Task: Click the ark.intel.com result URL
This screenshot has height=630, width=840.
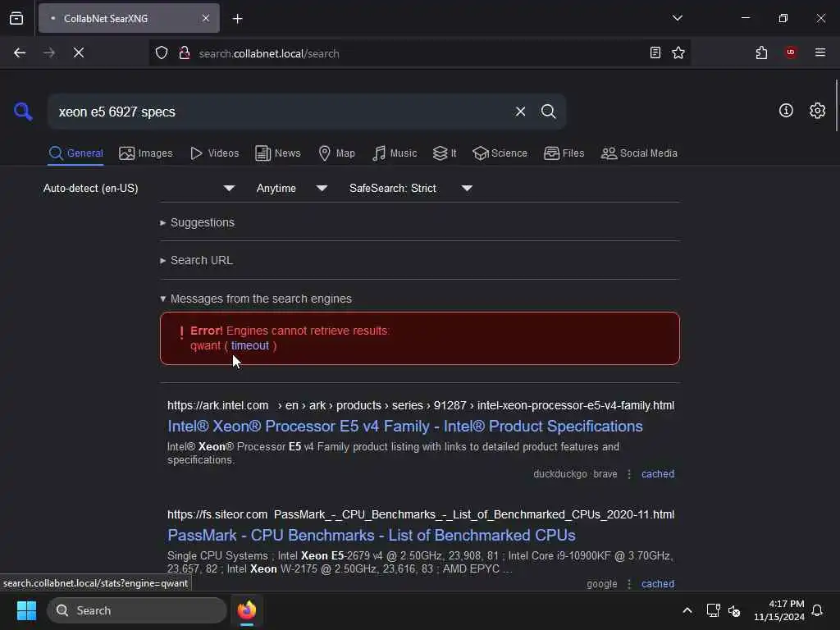Action: (421, 405)
